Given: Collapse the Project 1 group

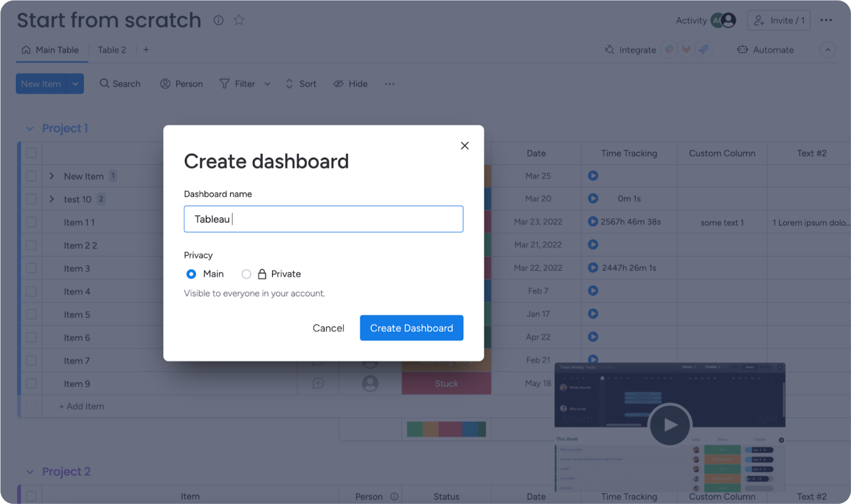Looking at the screenshot, I should coord(30,128).
